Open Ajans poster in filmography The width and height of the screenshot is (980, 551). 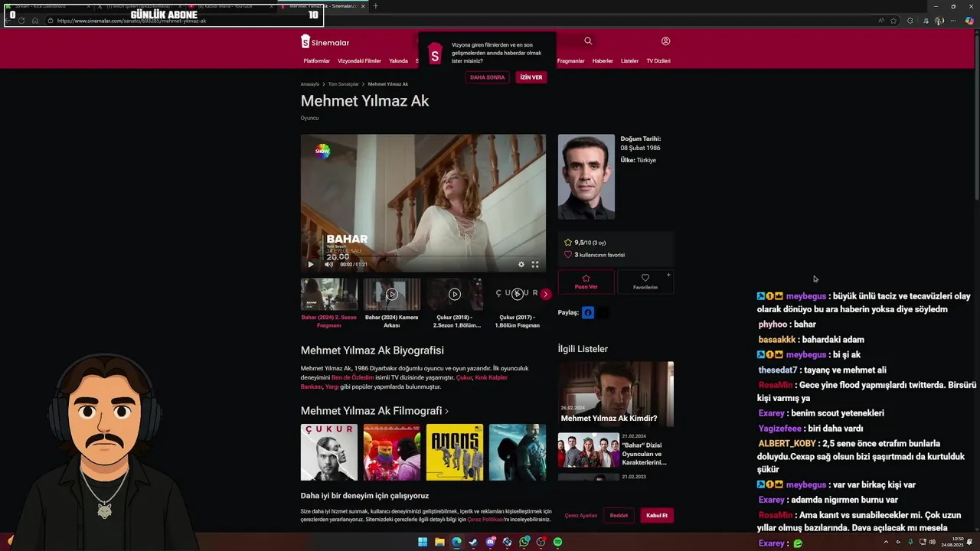(454, 452)
